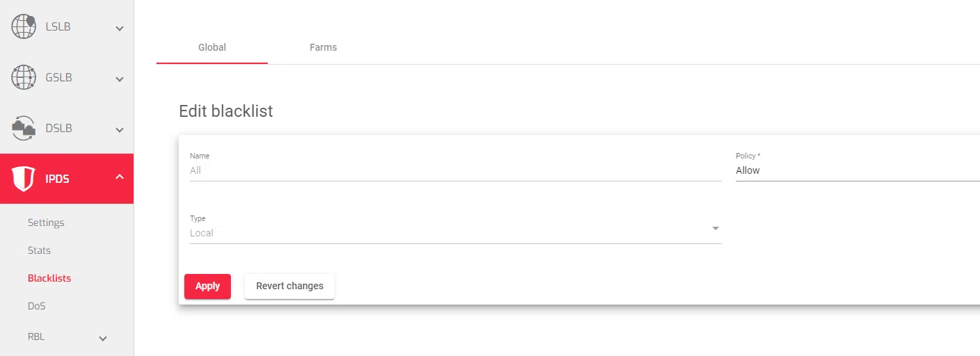Click the DSLB datalink icon
This screenshot has width=980, height=356.
[x=23, y=129]
